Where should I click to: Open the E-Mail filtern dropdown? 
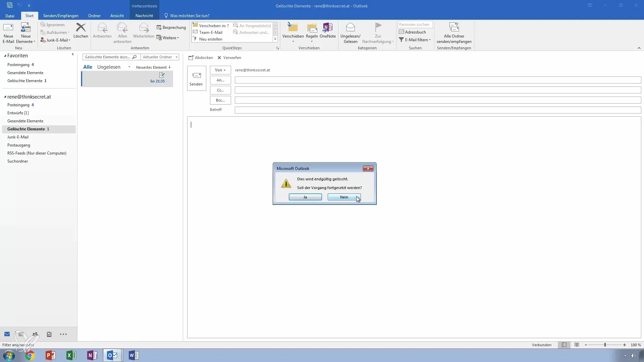tap(415, 40)
